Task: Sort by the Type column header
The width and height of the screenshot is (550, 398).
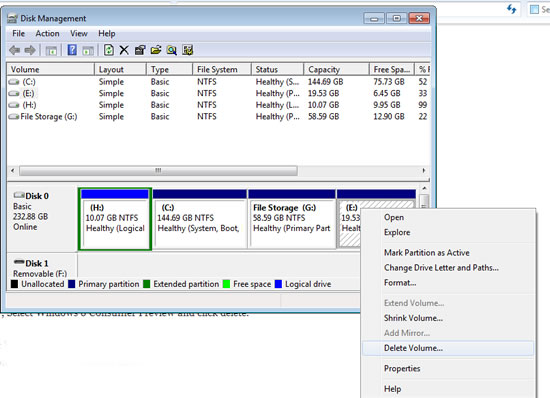Action: pos(169,69)
